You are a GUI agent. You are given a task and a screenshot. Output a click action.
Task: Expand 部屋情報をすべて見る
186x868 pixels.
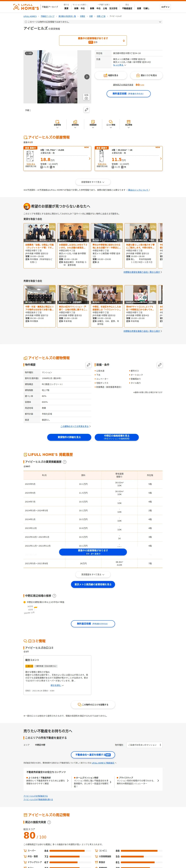[x=93, y=182]
